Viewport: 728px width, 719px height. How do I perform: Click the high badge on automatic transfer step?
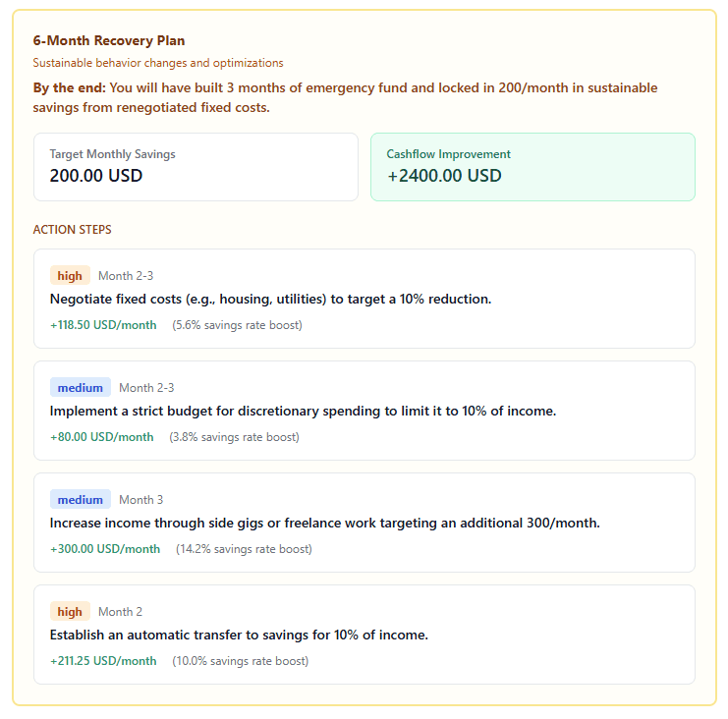(70, 612)
